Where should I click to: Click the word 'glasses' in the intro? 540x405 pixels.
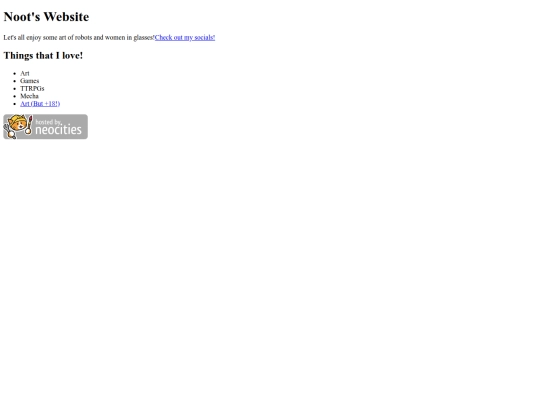coord(143,38)
